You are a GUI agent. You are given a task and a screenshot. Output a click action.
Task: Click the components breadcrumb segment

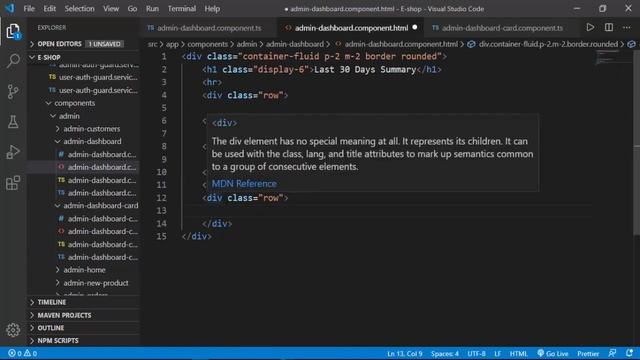(207, 44)
